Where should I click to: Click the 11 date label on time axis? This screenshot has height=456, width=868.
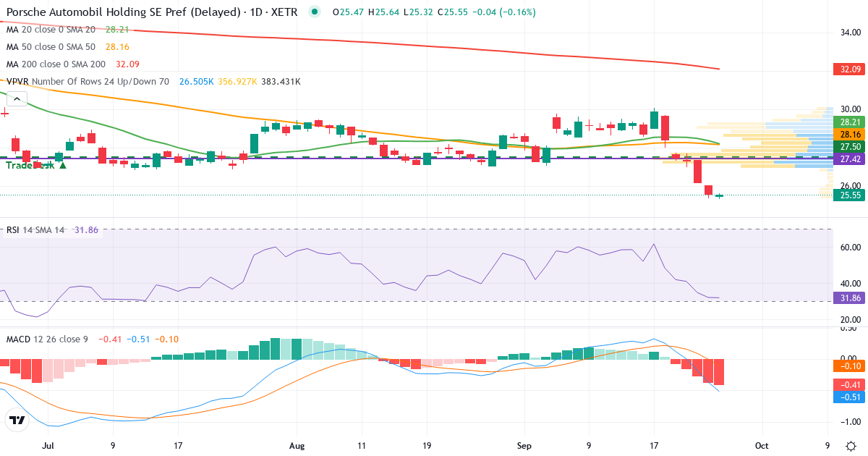click(x=362, y=446)
